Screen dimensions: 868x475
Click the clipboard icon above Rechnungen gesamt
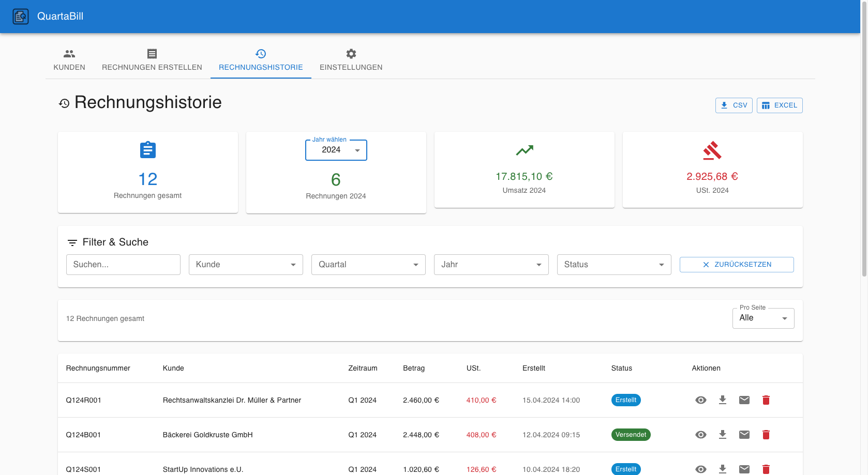coord(147,150)
